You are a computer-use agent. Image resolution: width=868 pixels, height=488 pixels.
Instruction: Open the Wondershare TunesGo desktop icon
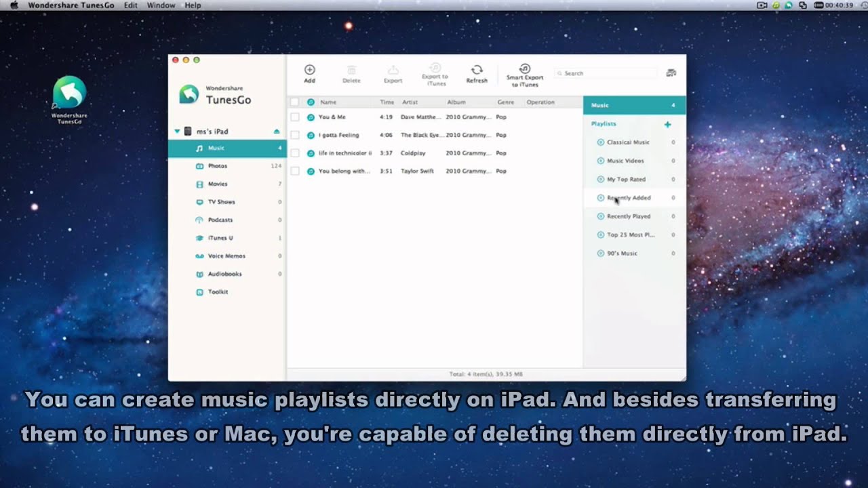tap(69, 100)
